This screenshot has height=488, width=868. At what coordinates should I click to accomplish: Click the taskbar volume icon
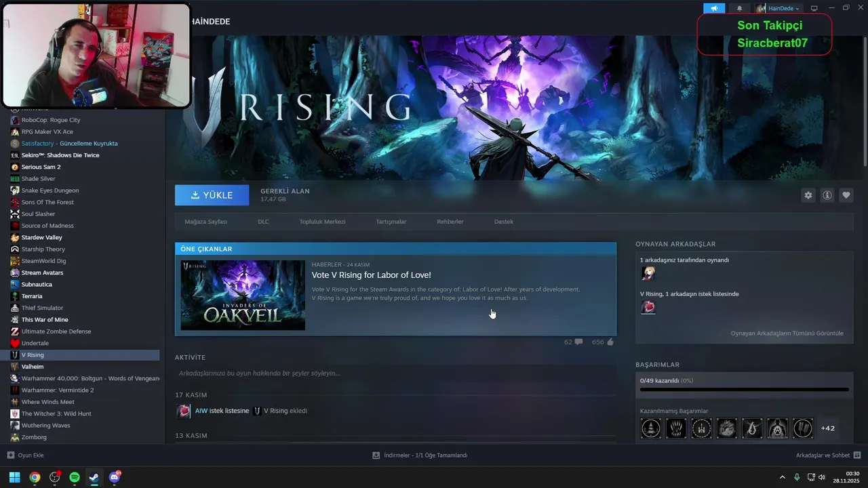pos(822,477)
